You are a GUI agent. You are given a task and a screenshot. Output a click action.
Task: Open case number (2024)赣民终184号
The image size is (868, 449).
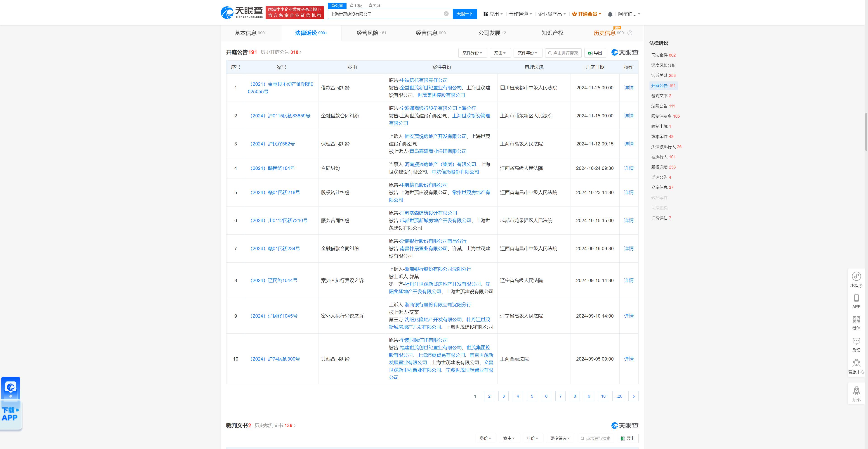pyautogui.click(x=272, y=168)
